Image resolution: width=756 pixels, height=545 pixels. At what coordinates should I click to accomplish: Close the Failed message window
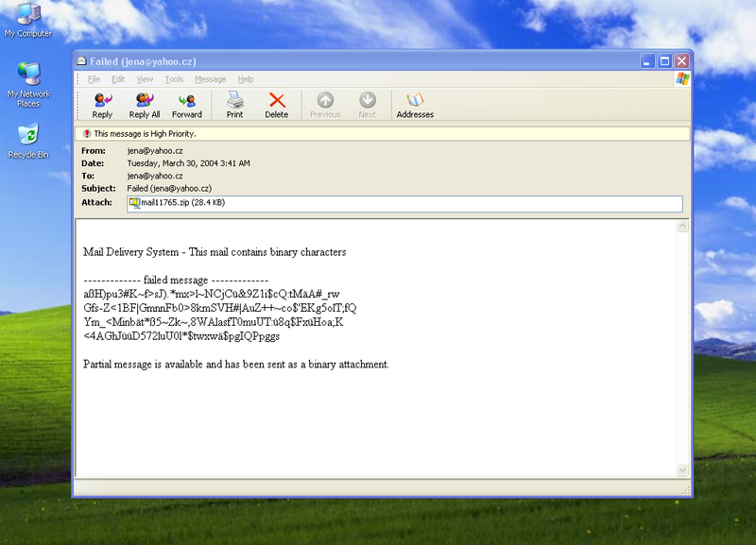click(681, 61)
